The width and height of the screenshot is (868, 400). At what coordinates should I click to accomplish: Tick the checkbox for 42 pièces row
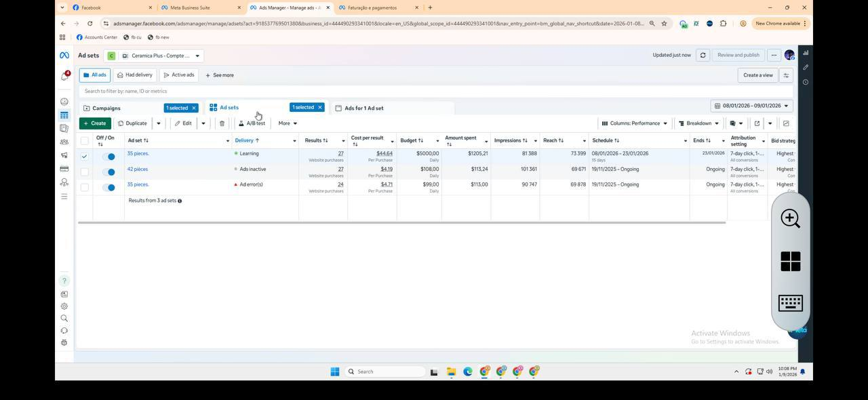84,172
